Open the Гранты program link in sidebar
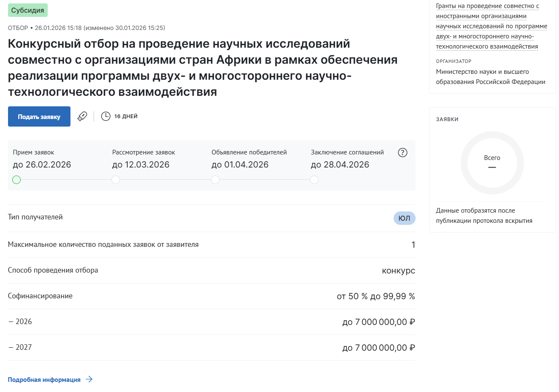Screen dimensions: 559x392 (491, 26)
